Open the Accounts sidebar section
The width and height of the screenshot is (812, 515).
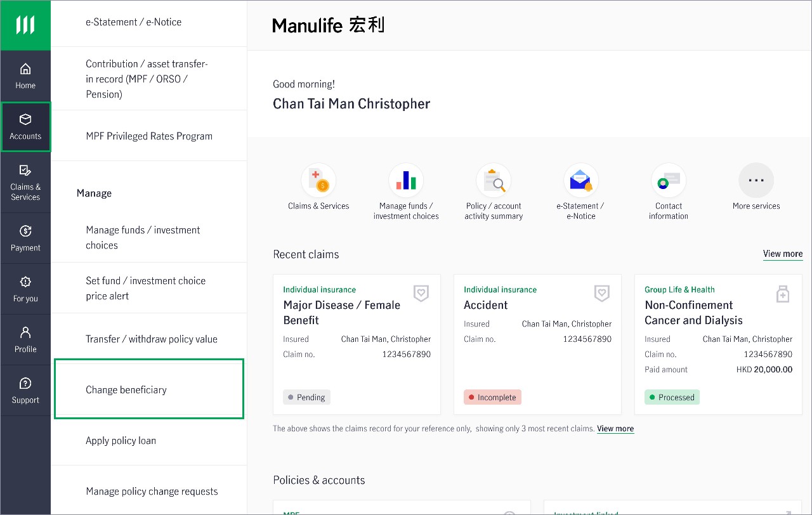25,127
